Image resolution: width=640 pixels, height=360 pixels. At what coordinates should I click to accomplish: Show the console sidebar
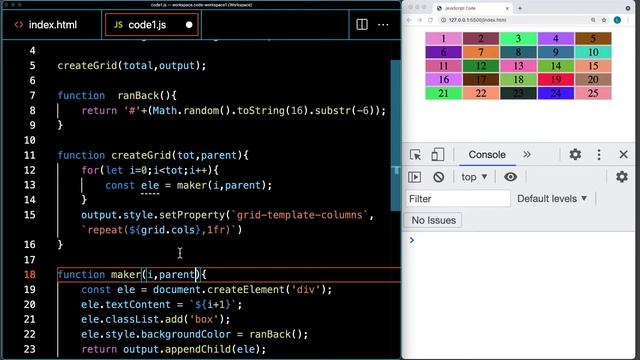tap(415, 177)
